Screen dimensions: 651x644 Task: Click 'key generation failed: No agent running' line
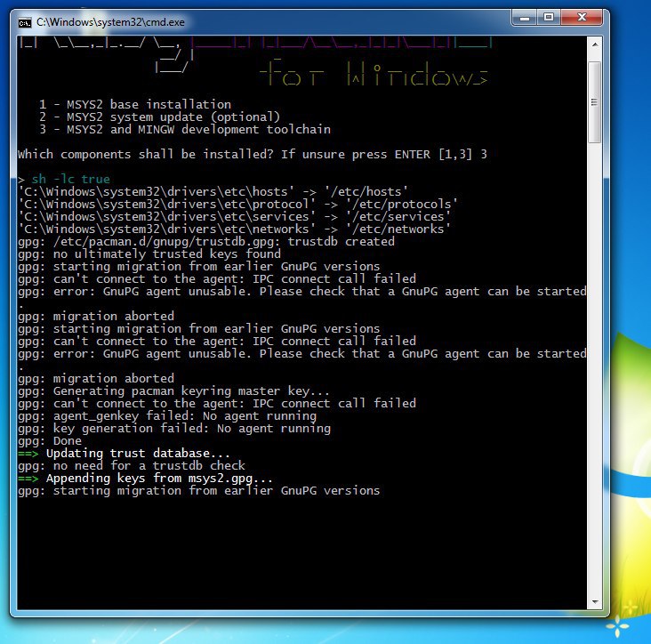174,429
